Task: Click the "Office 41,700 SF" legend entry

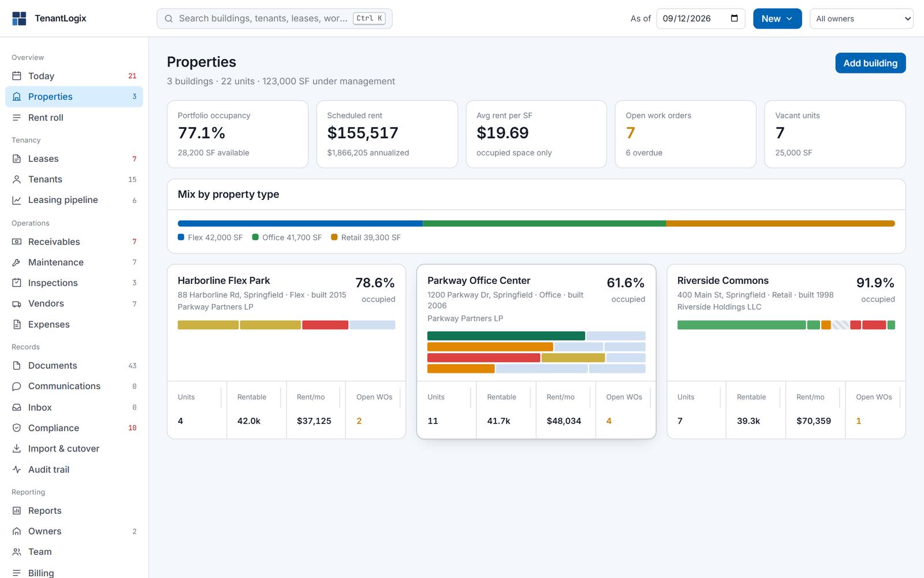Action: [x=287, y=238]
